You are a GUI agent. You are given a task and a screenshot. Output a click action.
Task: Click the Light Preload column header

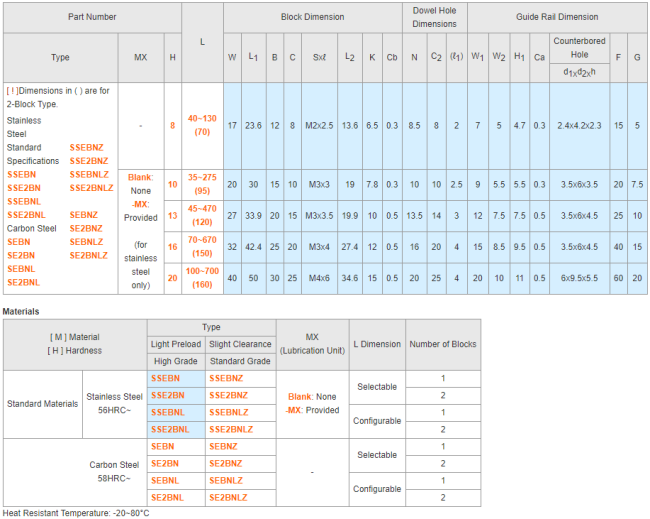click(x=176, y=344)
